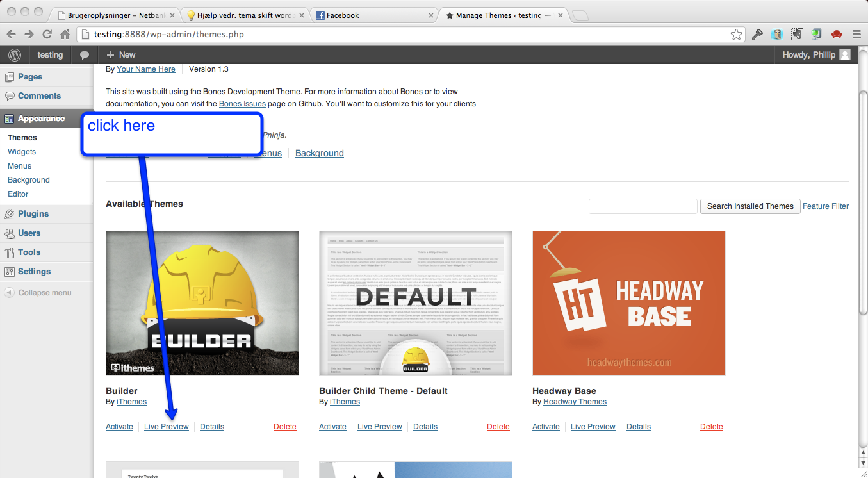
Task: Close the Hjælp vedr. tema tab
Action: tap(302, 15)
